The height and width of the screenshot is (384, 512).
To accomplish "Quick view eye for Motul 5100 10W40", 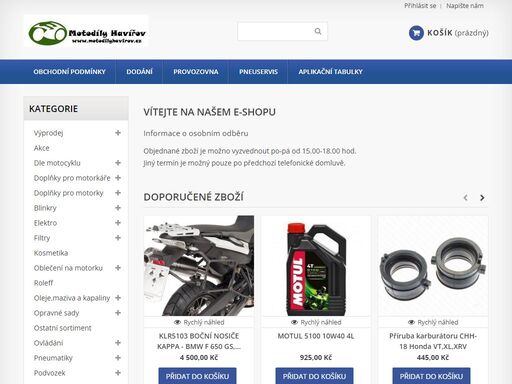I will (294, 322).
